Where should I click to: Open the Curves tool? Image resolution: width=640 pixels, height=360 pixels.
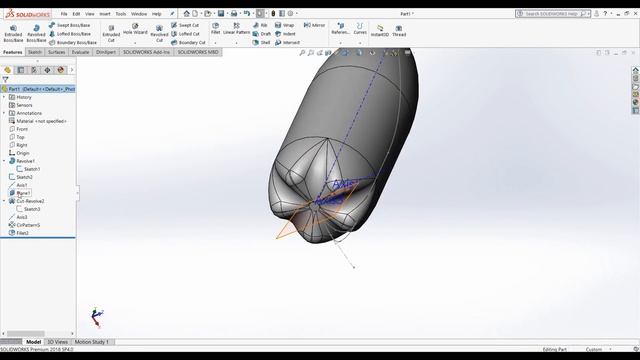360,29
